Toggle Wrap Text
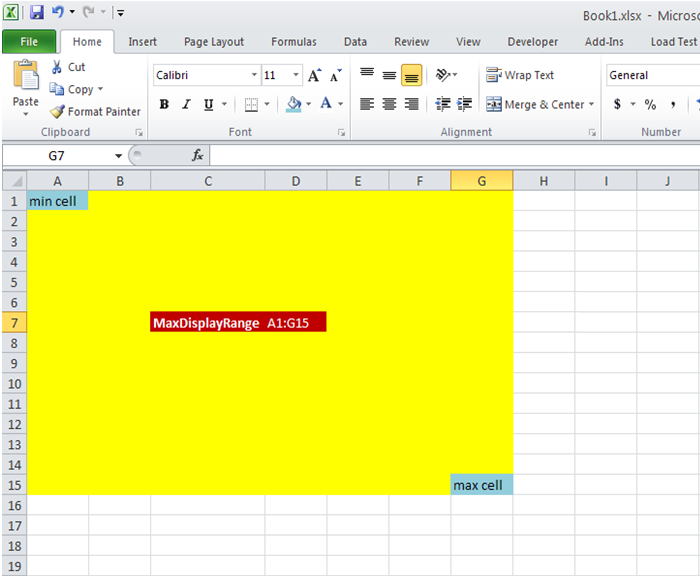This screenshot has height=578, width=700. coord(520,75)
